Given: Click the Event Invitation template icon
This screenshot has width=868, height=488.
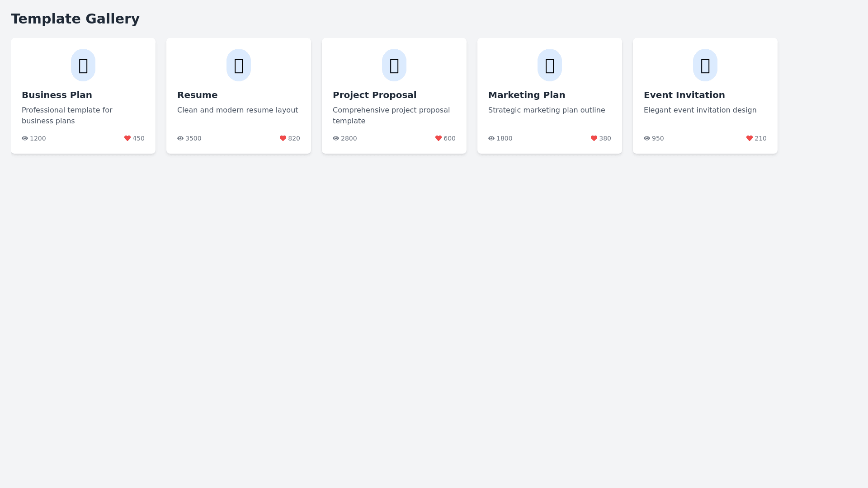Looking at the screenshot, I should [705, 65].
